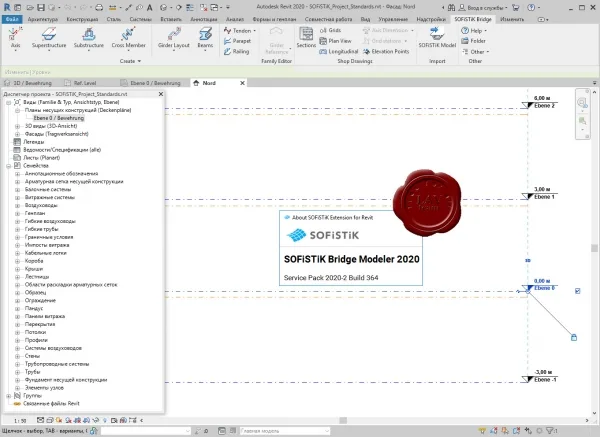Expand the 3D виды tree node
This screenshot has height=437, width=600.
(17, 126)
